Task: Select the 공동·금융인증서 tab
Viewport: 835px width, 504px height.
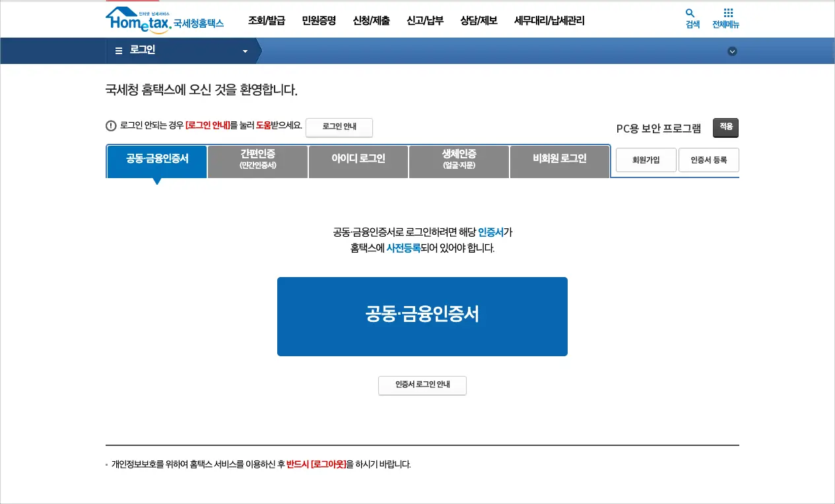Action: (156, 161)
